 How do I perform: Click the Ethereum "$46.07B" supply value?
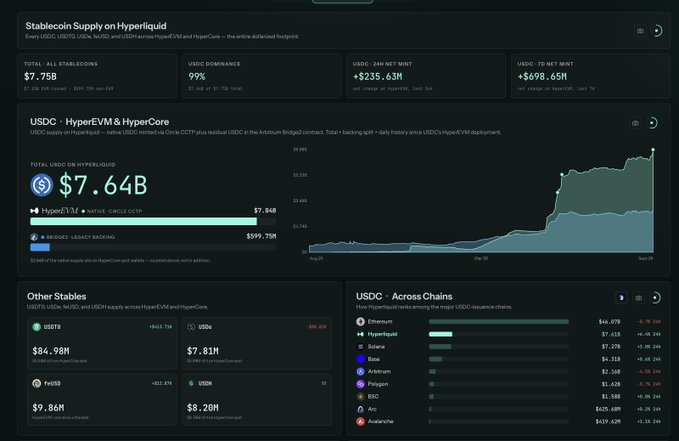(609, 322)
